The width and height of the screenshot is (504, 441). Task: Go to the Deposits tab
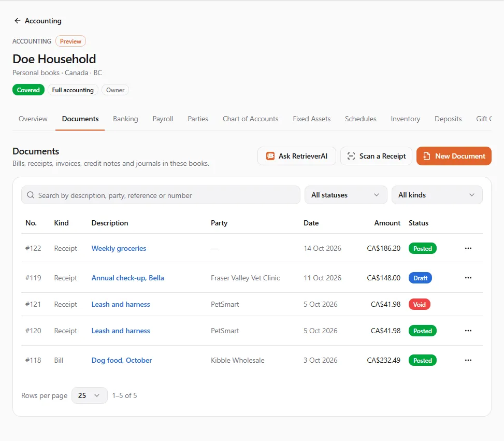[448, 119]
